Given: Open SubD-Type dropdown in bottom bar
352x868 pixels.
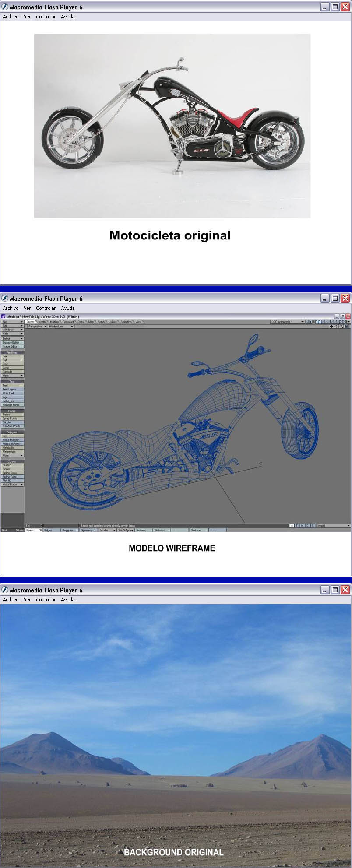Looking at the screenshot, I should [x=126, y=530].
